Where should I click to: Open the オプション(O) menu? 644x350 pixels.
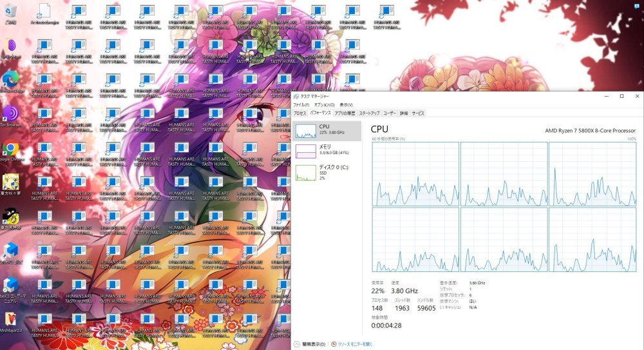pos(325,104)
